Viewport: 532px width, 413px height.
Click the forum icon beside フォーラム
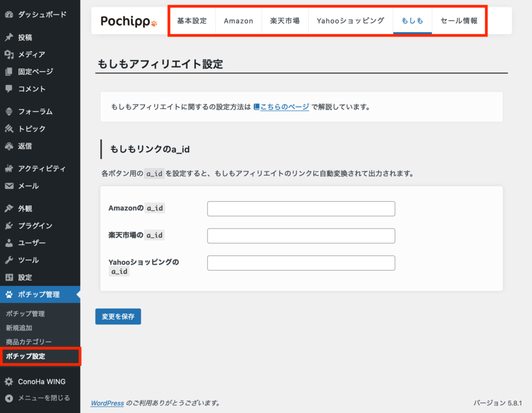pyautogui.click(x=9, y=111)
